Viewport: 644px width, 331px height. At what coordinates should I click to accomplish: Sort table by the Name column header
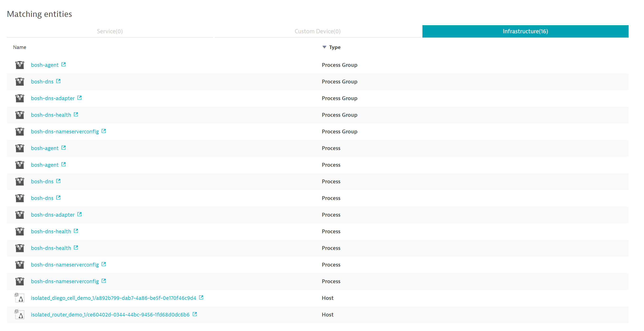click(19, 47)
